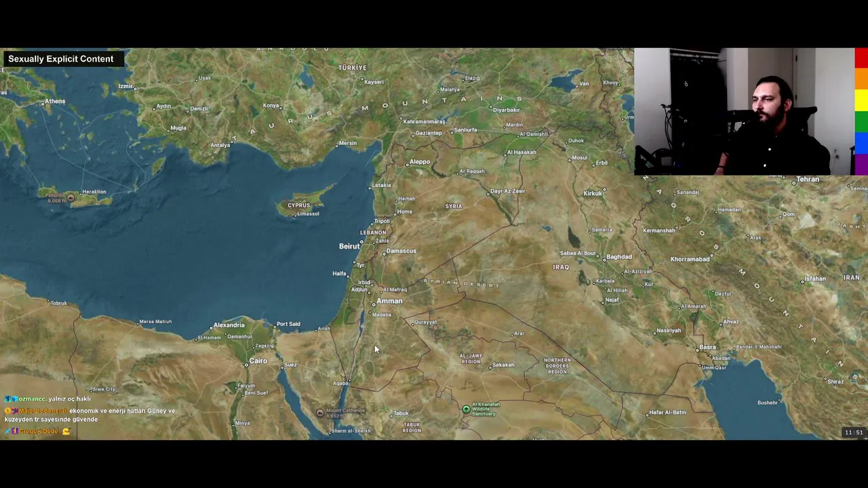Click the Dayr Az Zawr label
Image resolution: width=868 pixels, height=488 pixels.
point(508,192)
